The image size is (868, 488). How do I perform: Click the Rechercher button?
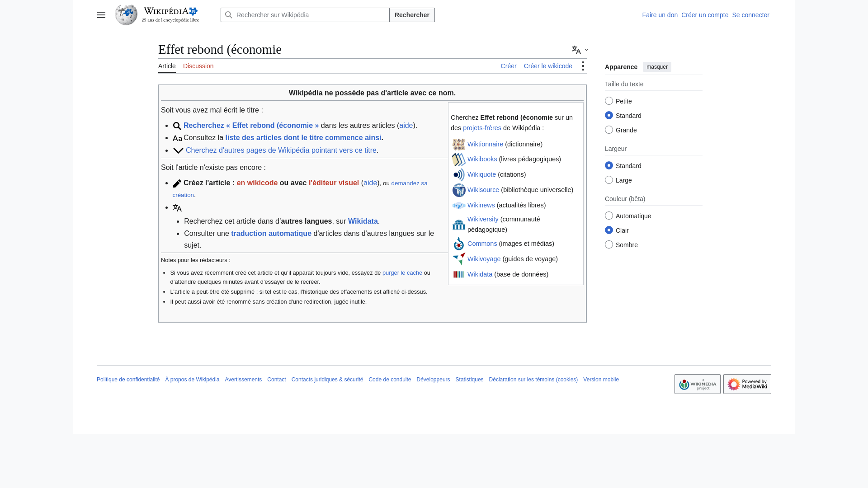point(412,15)
